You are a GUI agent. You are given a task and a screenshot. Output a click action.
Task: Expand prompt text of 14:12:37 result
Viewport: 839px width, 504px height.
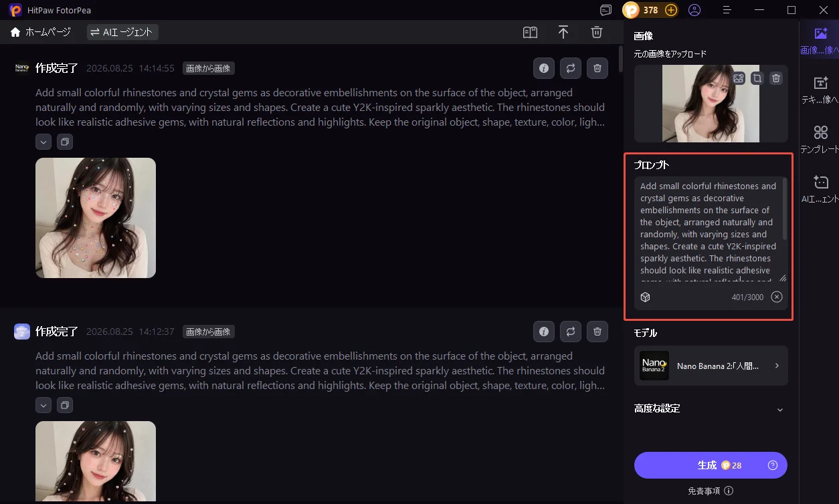[x=43, y=405]
